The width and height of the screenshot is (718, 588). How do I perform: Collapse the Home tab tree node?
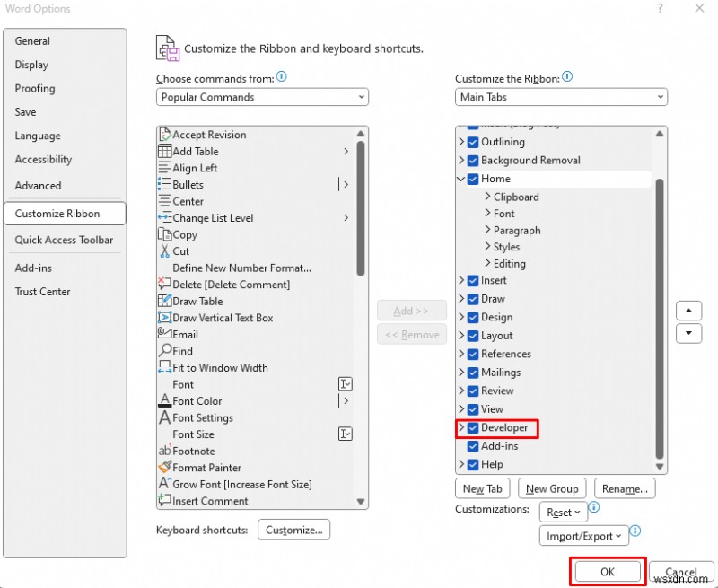tap(461, 179)
